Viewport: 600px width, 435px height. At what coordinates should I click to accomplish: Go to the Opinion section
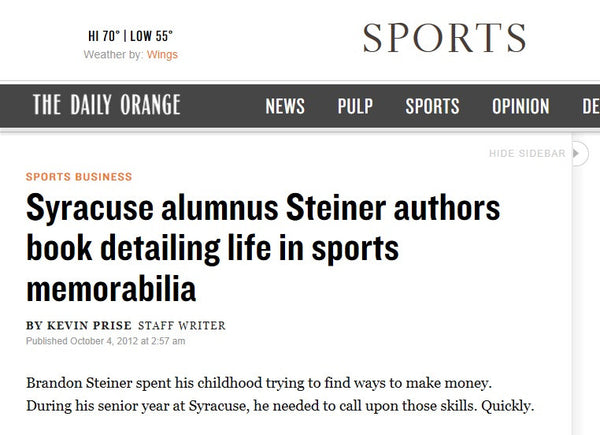point(520,107)
